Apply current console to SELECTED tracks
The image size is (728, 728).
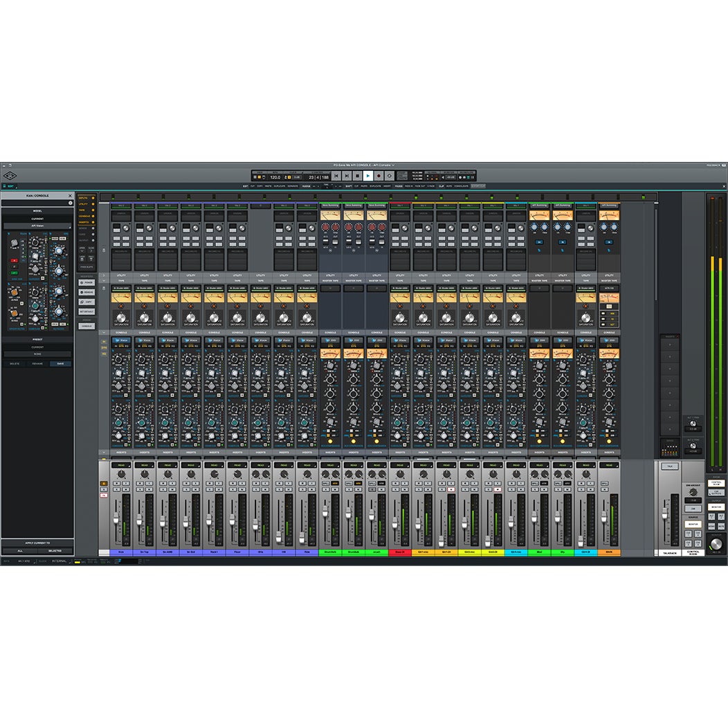coord(55,551)
